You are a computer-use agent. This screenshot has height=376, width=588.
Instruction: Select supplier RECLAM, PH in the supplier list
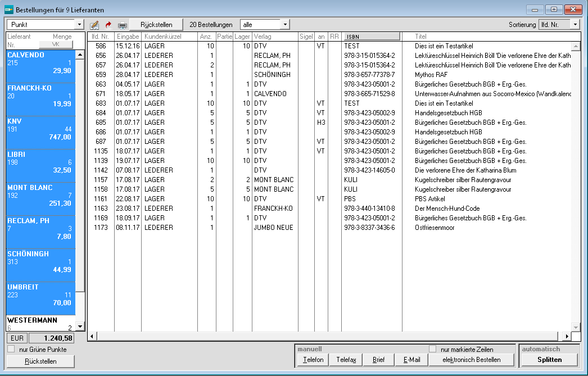(x=40, y=232)
